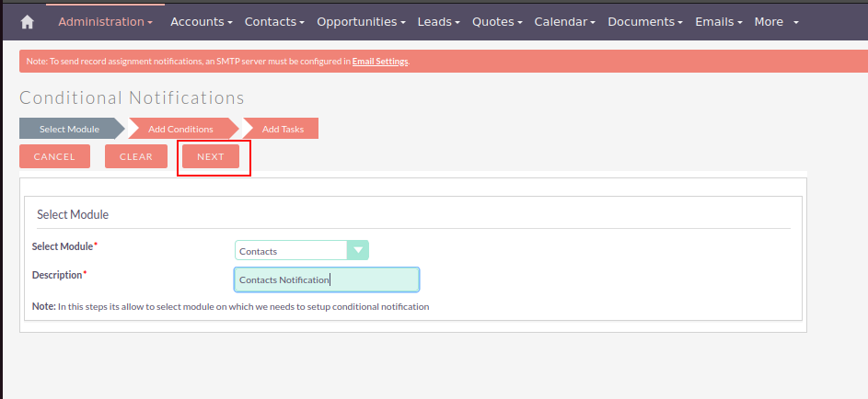This screenshot has height=399, width=868.
Task: Open the Emails menu
Action: tap(720, 21)
